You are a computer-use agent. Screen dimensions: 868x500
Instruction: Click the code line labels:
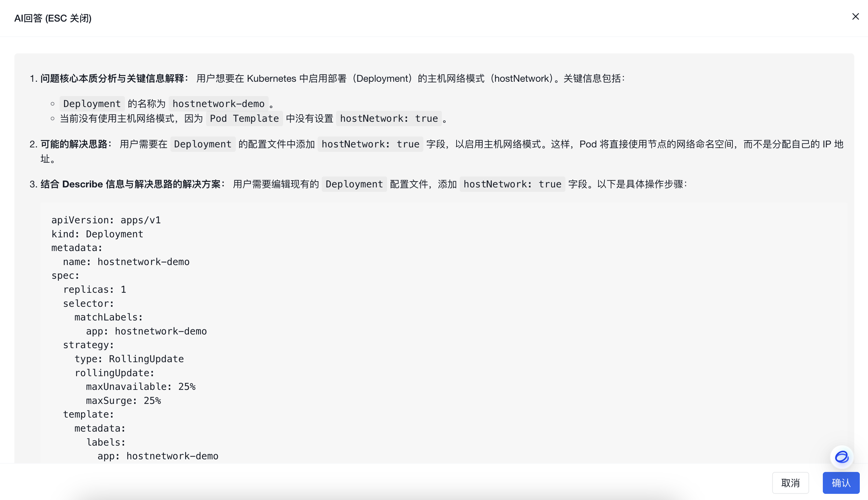[x=106, y=442]
